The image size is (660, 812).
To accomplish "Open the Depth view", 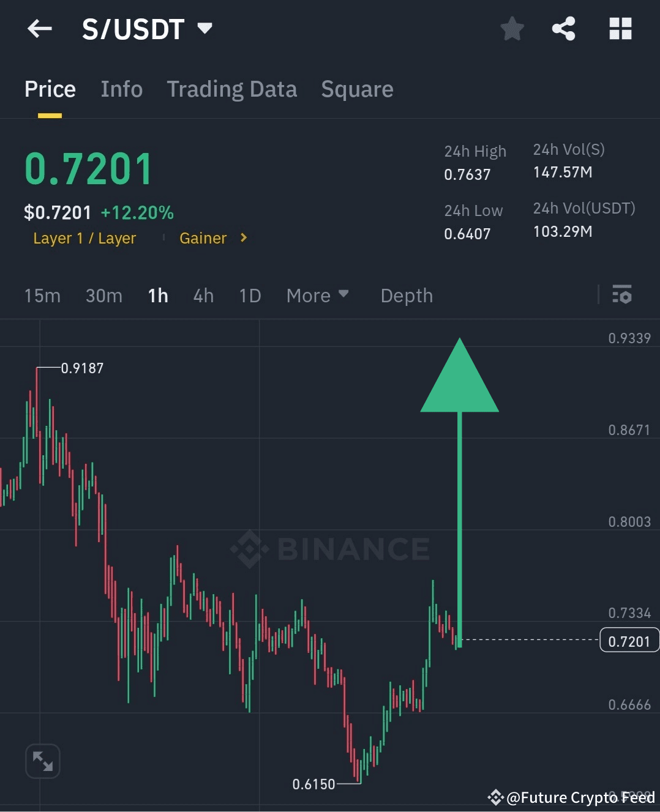I will tap(406, 296).
